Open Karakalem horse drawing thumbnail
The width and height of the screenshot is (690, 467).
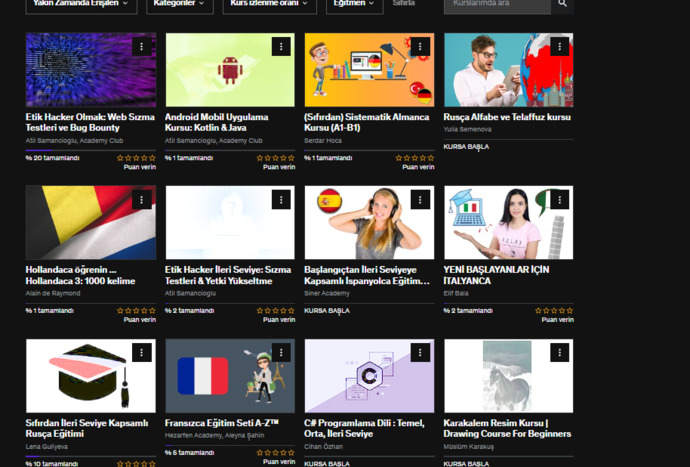click(509, 375)
